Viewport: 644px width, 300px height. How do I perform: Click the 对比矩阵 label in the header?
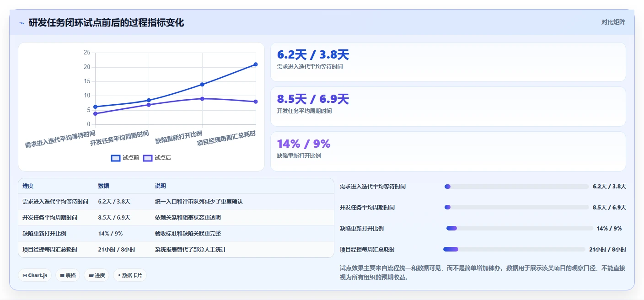point(613,22)
